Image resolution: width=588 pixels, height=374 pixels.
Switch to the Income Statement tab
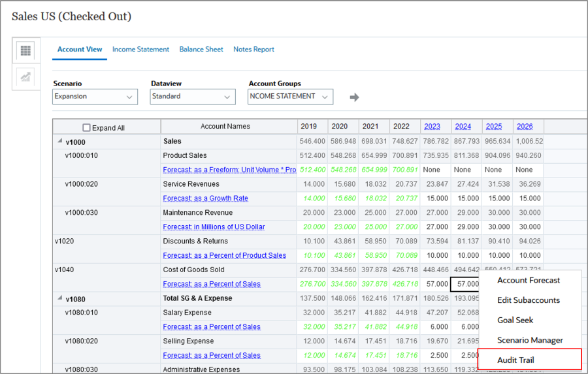coord(140,50)
